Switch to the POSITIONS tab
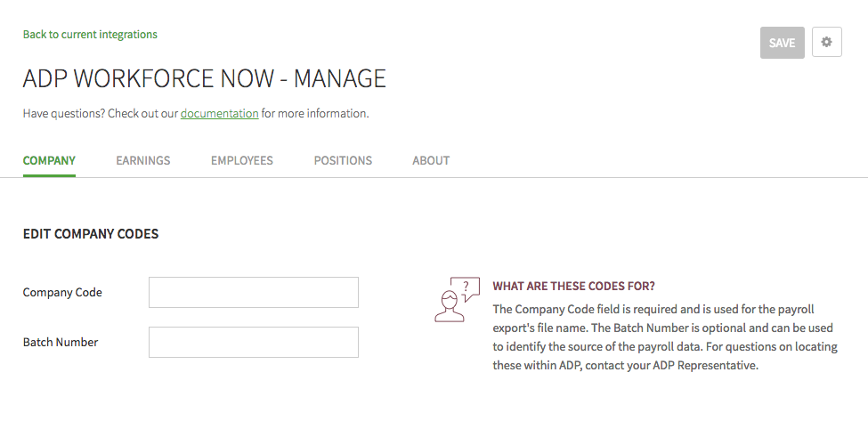This screenshot has height=421, width=868. click(343, 160)
